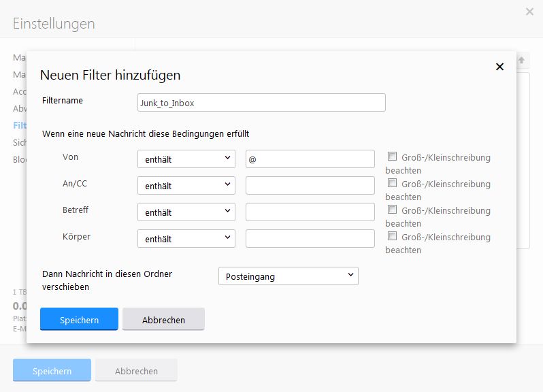
Task: Focus the An/CC value text field
Action: (x=310, y=185)
